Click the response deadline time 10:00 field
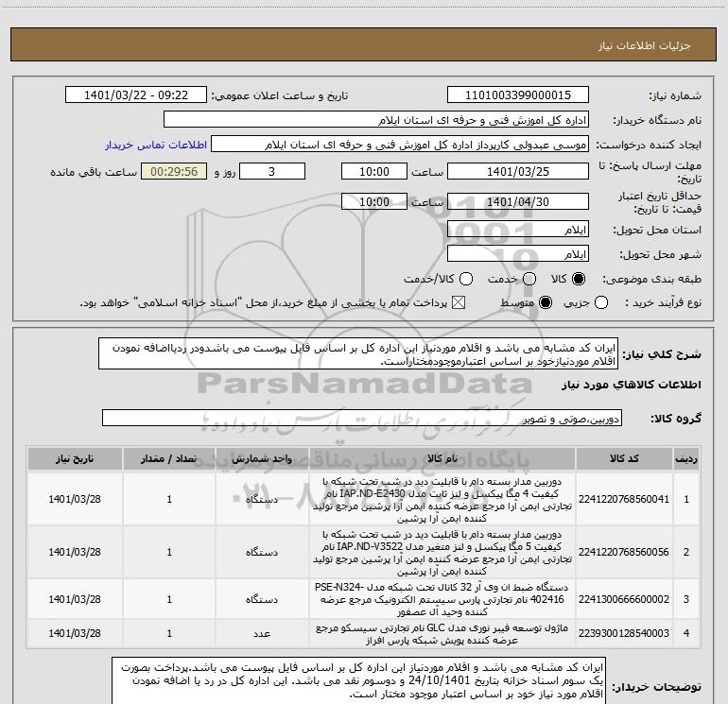728x704 pixels. 374,172
